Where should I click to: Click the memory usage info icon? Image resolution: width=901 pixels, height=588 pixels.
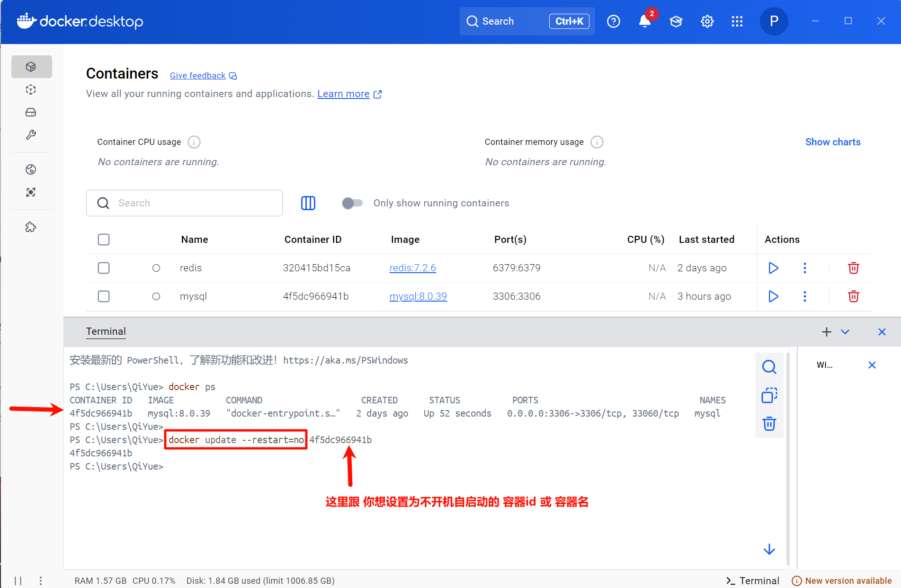tap(597, 142)
